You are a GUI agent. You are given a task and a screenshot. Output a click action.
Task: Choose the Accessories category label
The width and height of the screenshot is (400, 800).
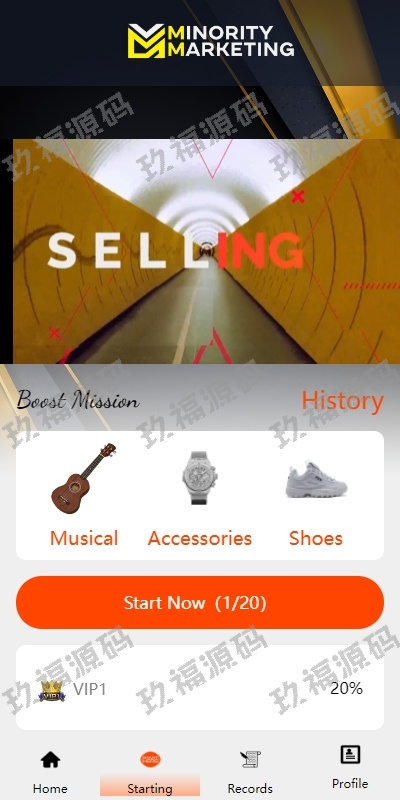click(x=200, y=538)
